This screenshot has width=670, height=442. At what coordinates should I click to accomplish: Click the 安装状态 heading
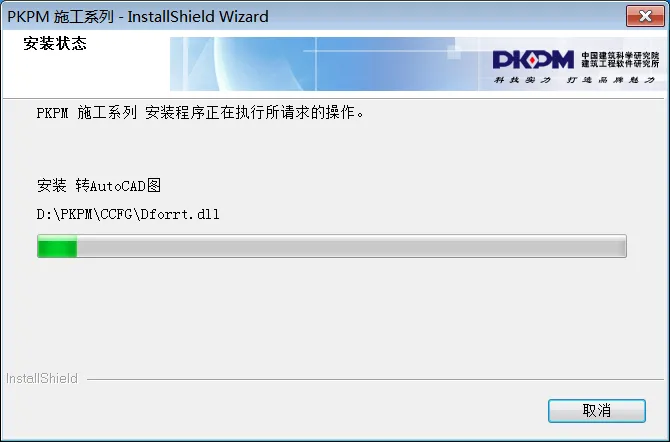[x=55, y=43]
